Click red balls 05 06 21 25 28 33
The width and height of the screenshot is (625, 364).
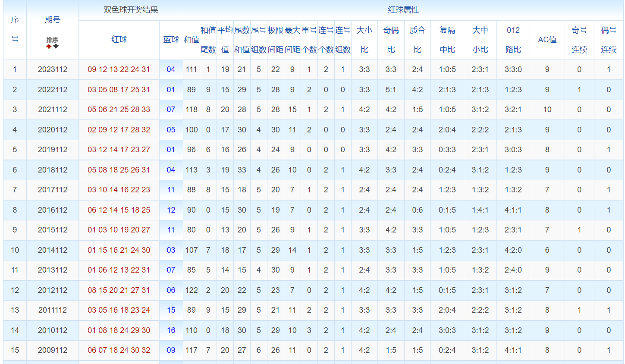pyautogui.click(x=119, y=110)
